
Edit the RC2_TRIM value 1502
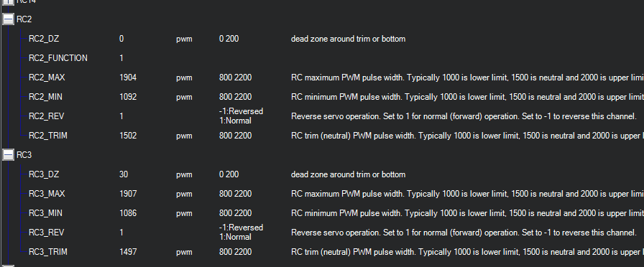coord(128,136)
